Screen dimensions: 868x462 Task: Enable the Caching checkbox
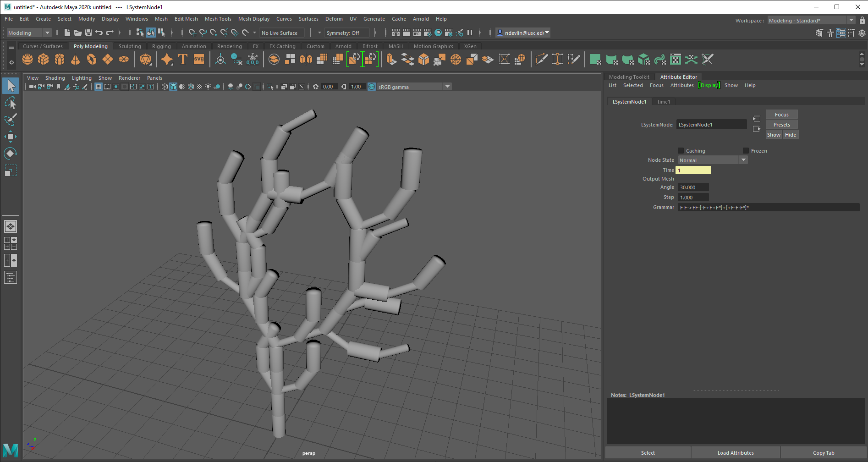(681, 151)
